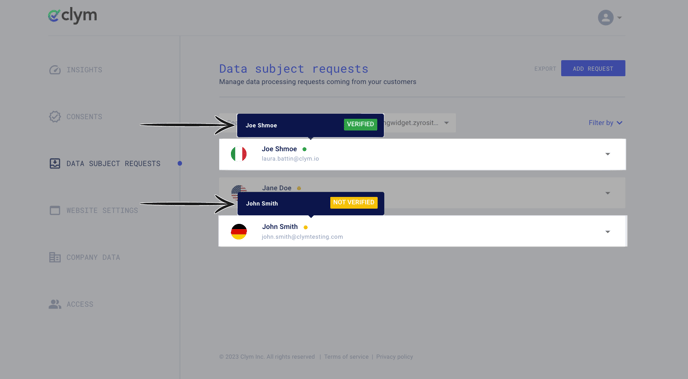Screen dimensions: 688x379
Task: Click the Website Settings window icon
Action: 55,211
